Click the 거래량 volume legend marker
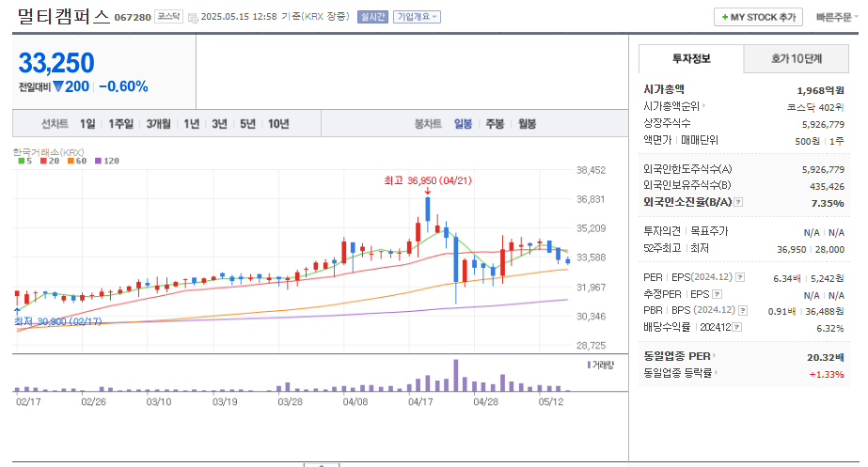 click(589, 366)
